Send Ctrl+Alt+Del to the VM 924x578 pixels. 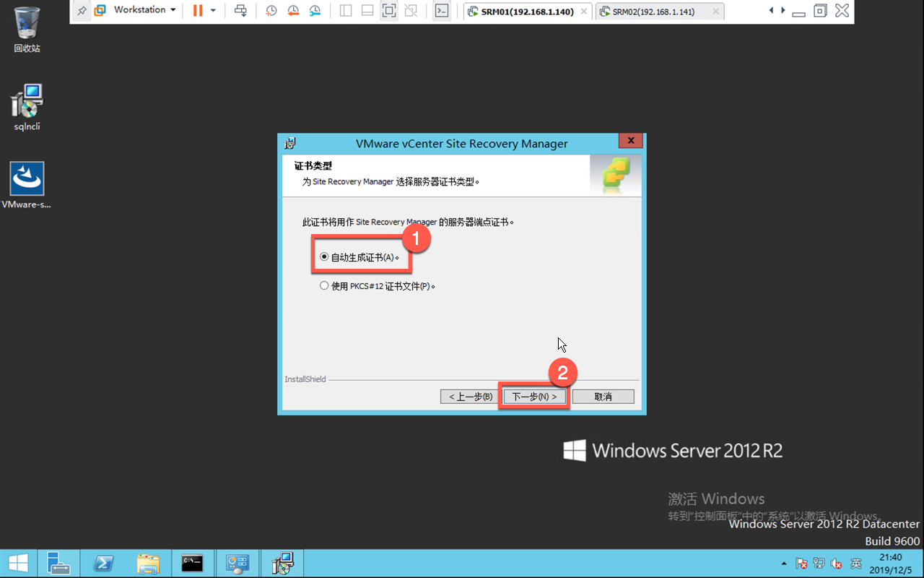pos(240,11)
